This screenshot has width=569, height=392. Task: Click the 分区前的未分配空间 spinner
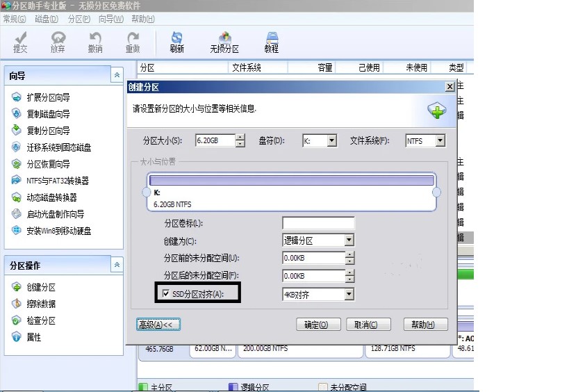click(x=349, y=258)
